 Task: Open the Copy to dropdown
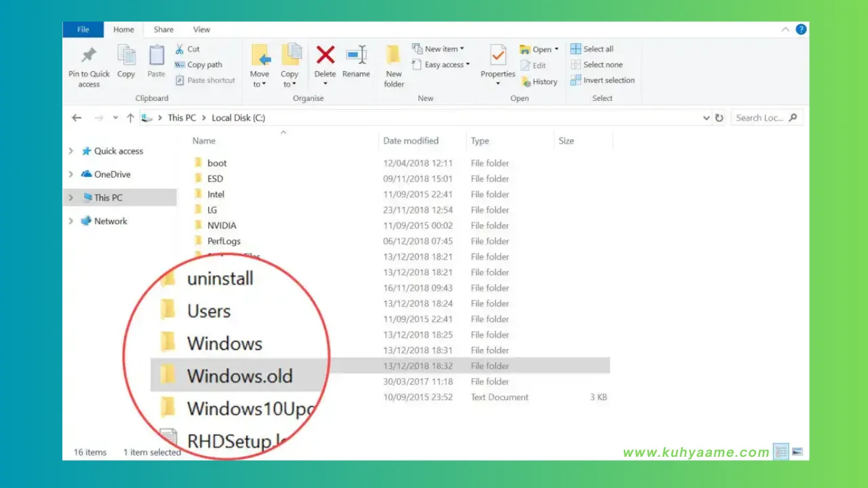[x=290, y=79]
